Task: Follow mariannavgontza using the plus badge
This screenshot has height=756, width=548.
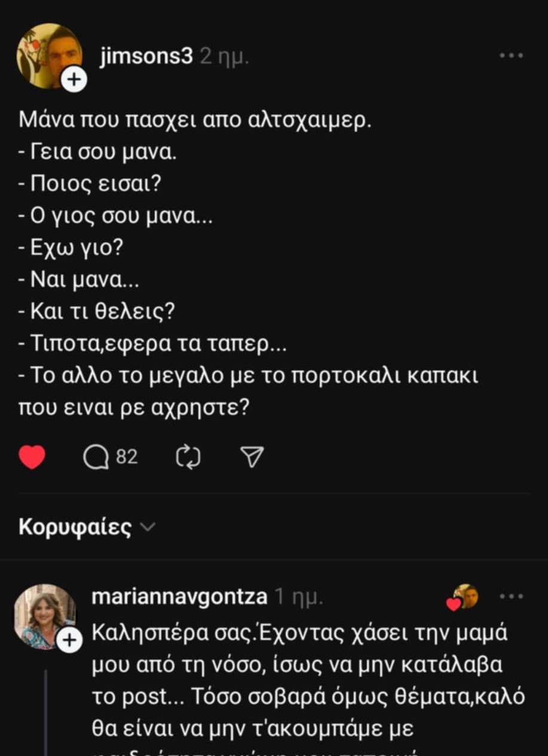Action: point(69,641)
